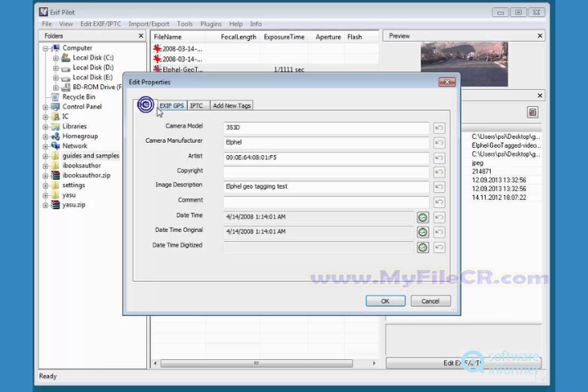Open the Import/Export menu
The height and width of the screenshot is (392, 588).
coord(149,24)
